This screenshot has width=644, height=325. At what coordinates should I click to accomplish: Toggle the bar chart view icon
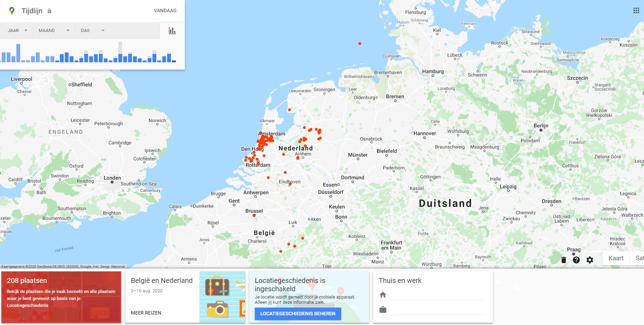(x=172, y=31)
